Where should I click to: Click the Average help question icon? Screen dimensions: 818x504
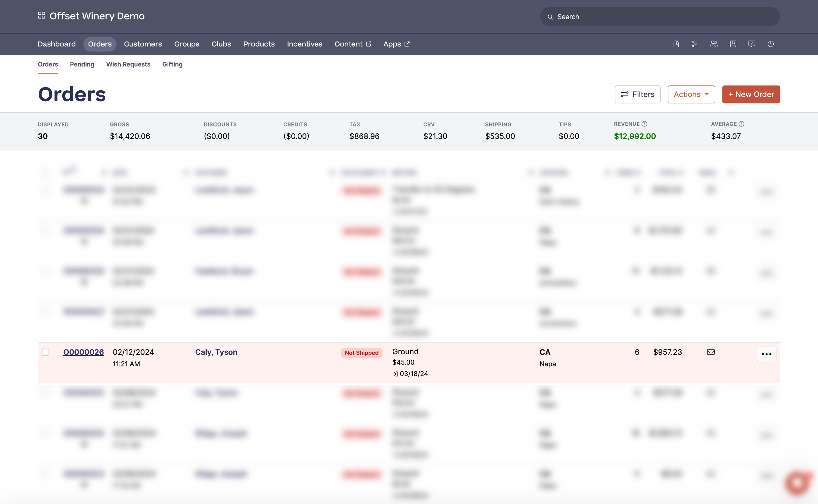click(x=741, y=124)
